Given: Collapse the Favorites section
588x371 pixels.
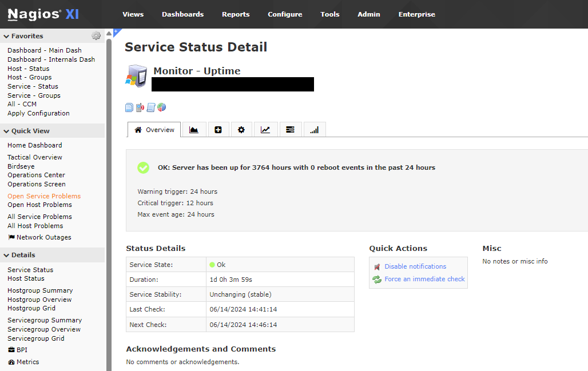Looking at the screenshot, I should click(x=6, y=37).
